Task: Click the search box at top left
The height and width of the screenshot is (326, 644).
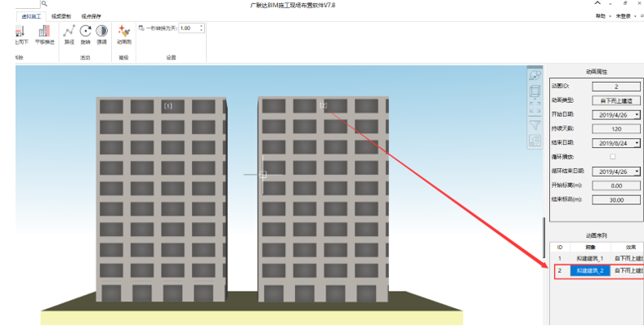Action: coord(28,4)
